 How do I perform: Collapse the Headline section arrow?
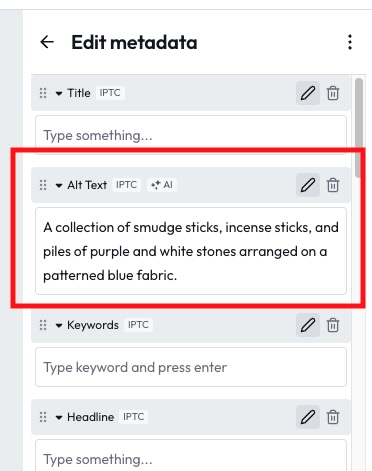tap(59, 417)
